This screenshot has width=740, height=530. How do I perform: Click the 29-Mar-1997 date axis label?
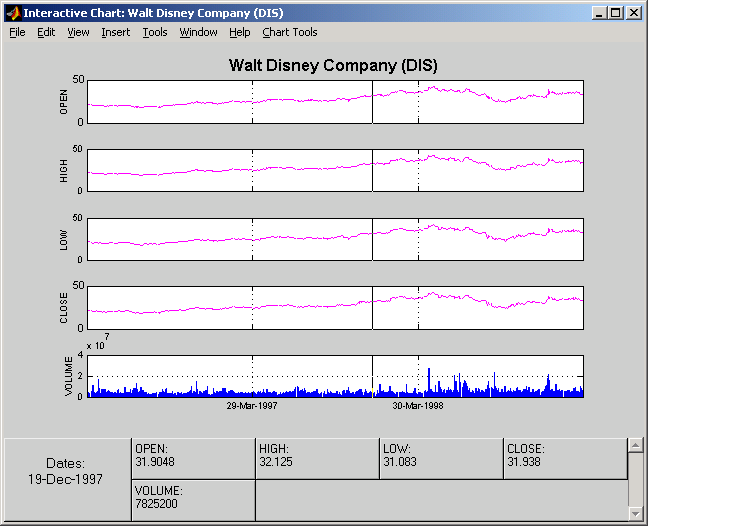tap(252, 405)
